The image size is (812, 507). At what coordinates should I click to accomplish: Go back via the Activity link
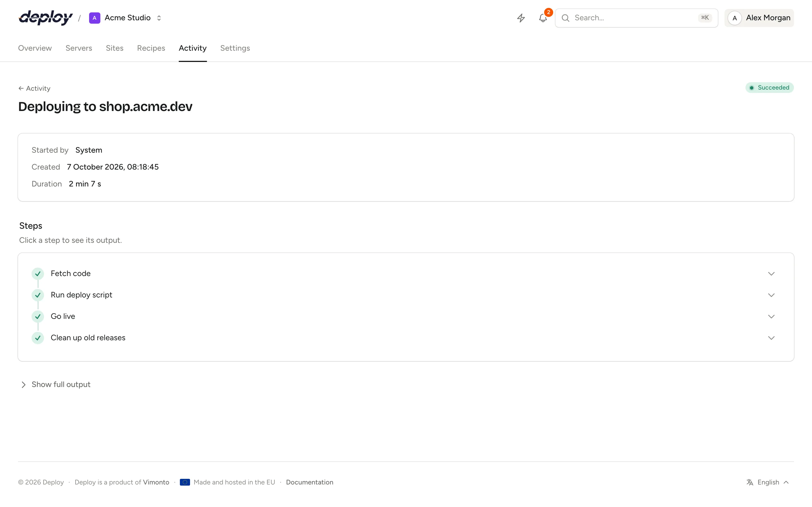(x=34, y=88)
